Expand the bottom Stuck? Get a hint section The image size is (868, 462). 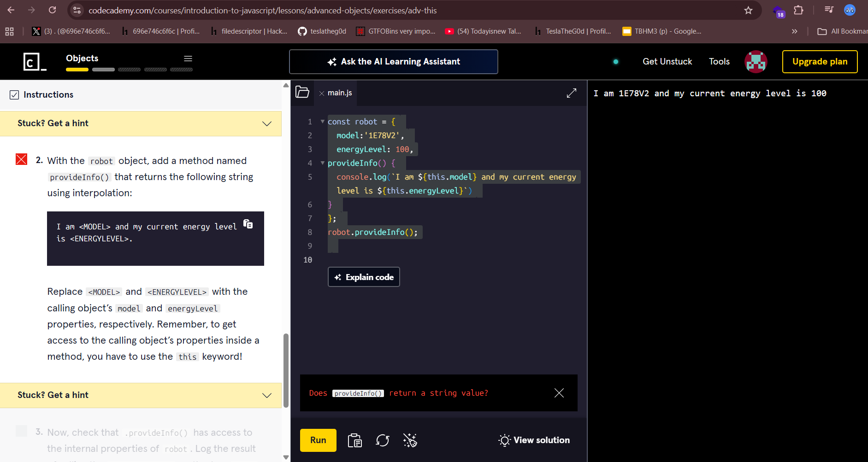[x=141, y=395]
